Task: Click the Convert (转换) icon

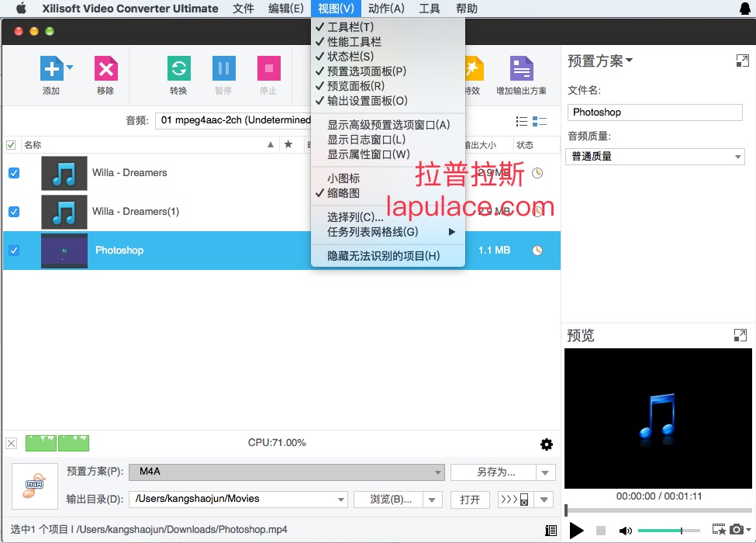Action: coord(178,69)
